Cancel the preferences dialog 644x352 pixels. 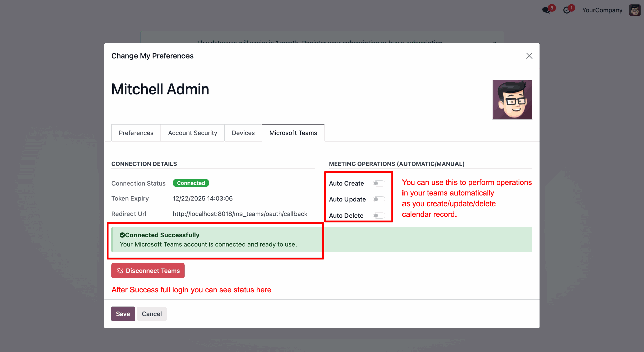coord(152,314)
